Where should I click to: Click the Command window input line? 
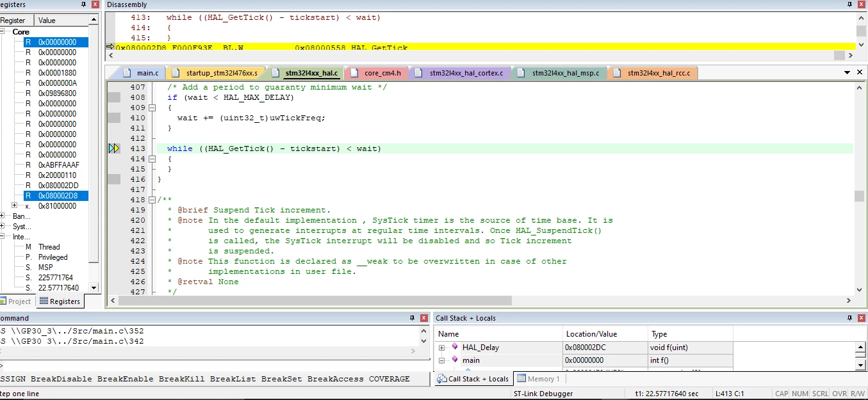215,366
